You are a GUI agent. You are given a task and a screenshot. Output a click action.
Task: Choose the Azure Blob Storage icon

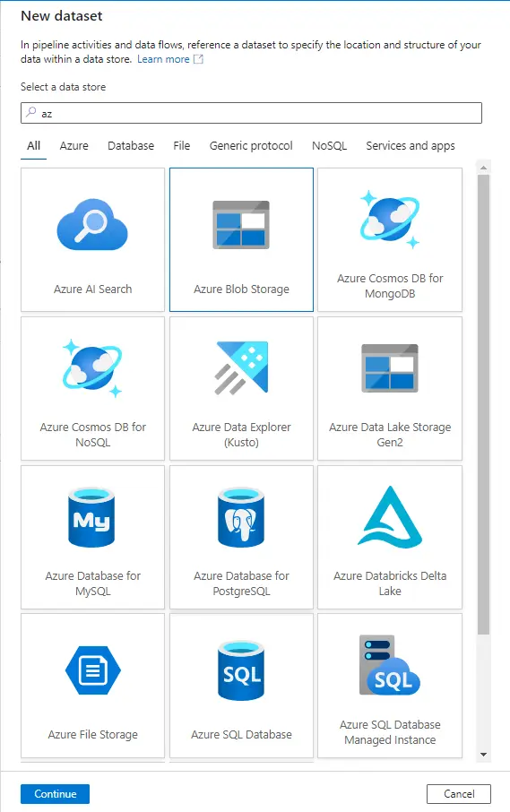pyautogui.click(x=241, y=225)
